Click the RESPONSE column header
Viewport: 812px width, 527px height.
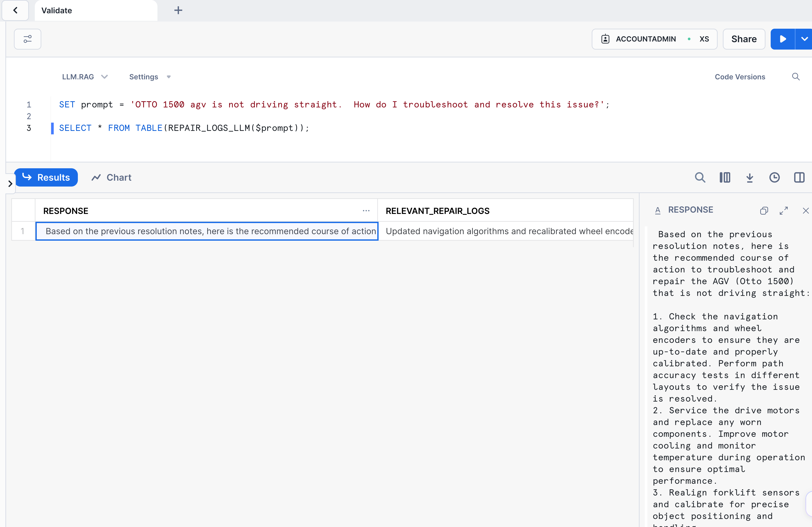[206, 211]
